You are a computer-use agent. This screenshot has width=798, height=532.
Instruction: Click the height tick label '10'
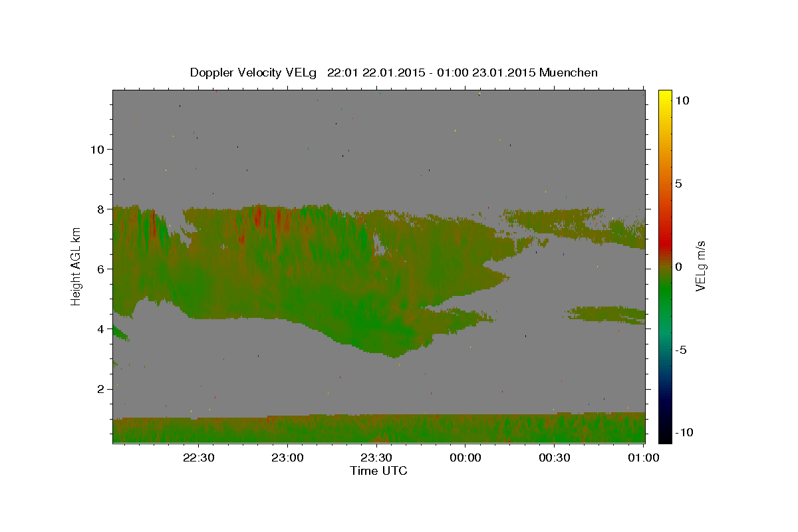tap(97, 149)
